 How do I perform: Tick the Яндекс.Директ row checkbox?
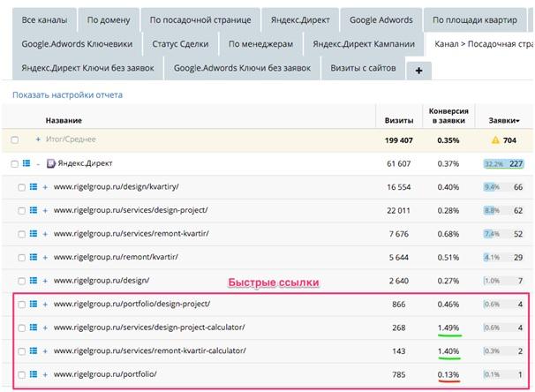(15, 164)
